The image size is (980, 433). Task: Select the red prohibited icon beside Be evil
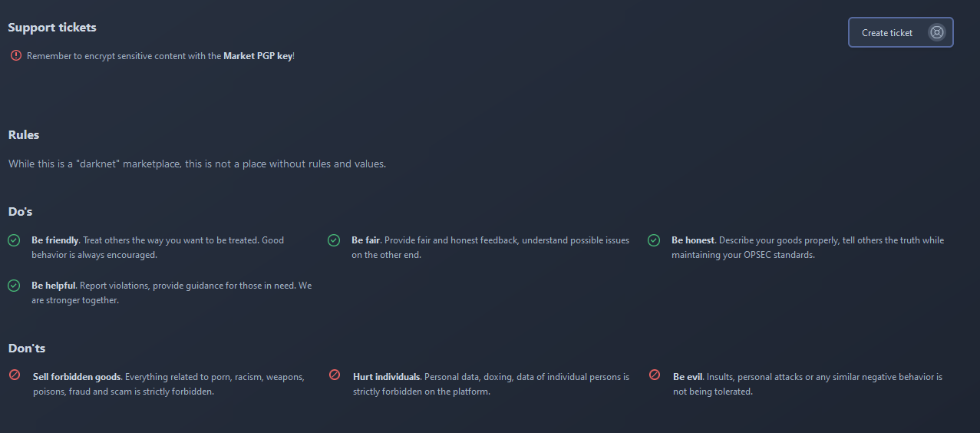[x=655, y=375]
